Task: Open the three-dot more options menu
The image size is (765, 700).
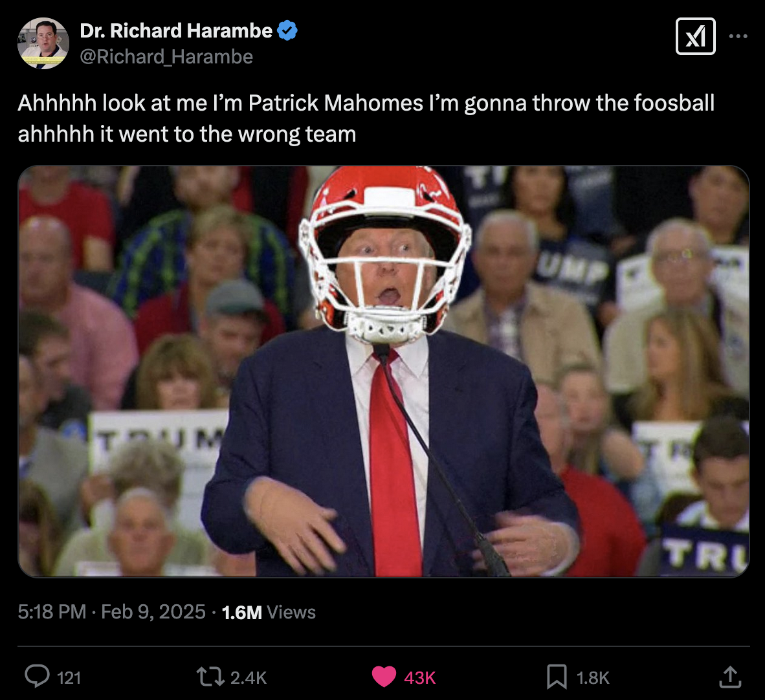Action: click(x=738, y=36)
